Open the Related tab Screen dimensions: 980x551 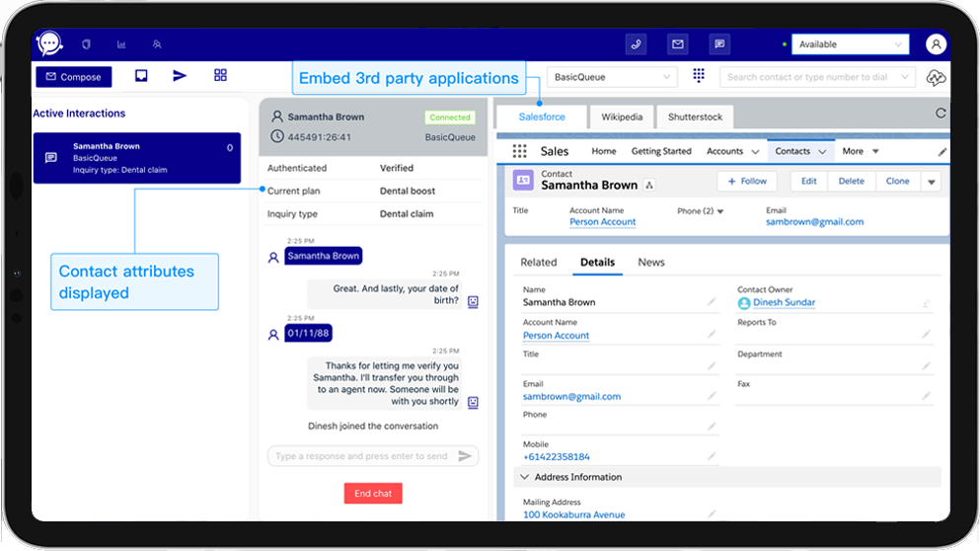(x=539, y=262)
